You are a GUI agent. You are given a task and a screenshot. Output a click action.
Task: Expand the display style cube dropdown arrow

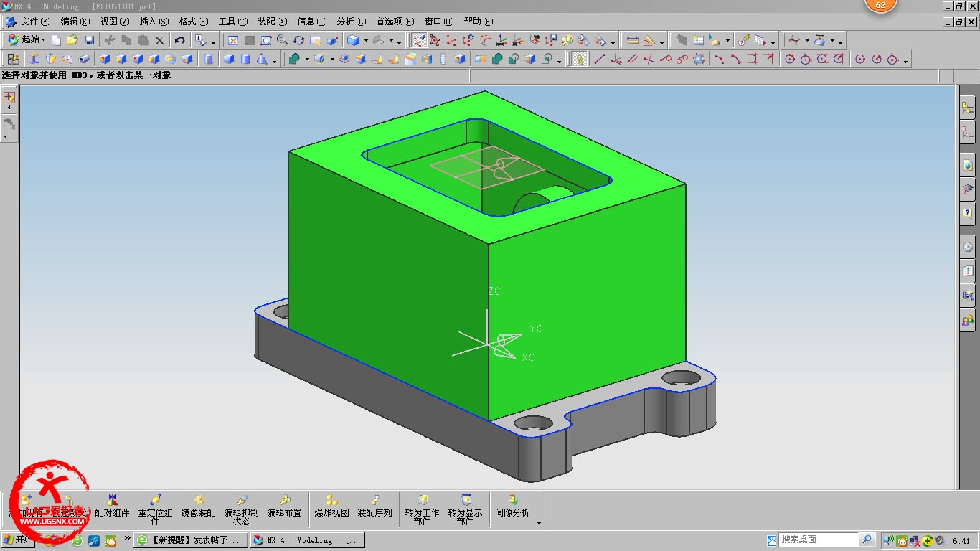click(366, 41)
